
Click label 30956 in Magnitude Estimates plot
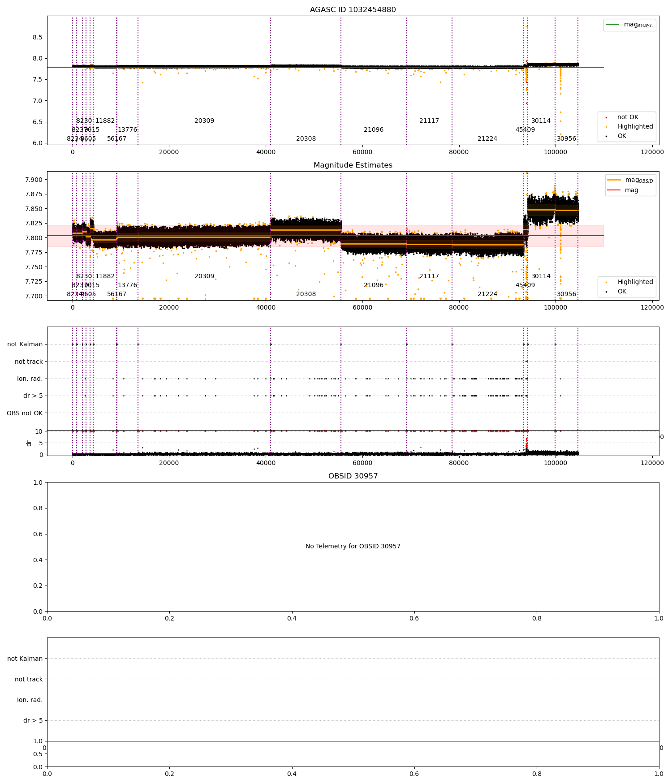click(566, 294)
